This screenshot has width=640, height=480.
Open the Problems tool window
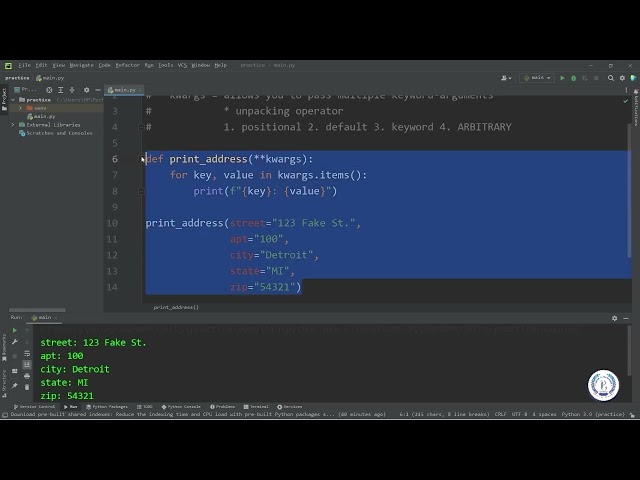(222, 407)
